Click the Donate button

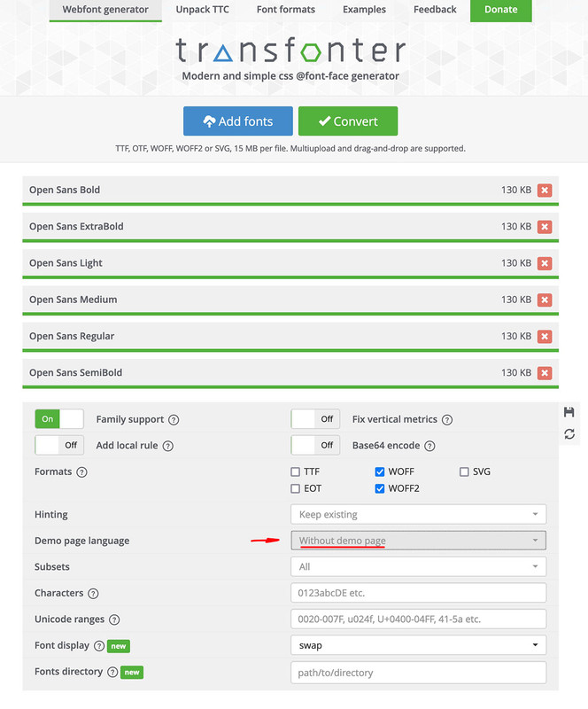[500, 10]
